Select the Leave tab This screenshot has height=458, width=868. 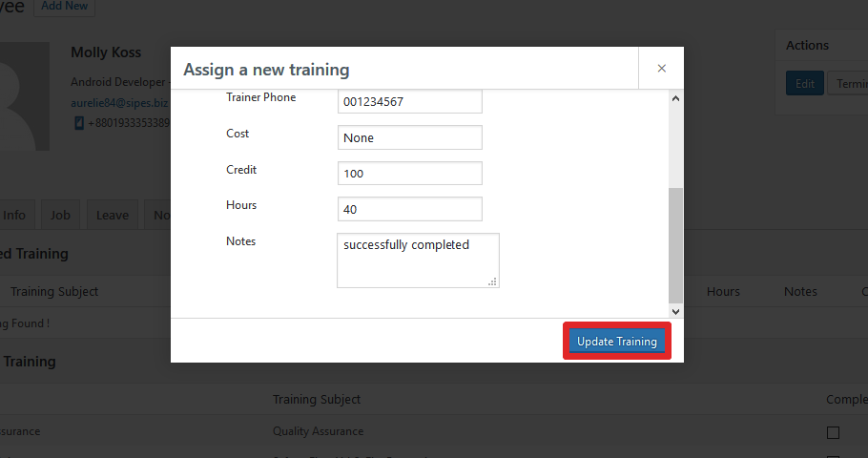pos(112,215)
